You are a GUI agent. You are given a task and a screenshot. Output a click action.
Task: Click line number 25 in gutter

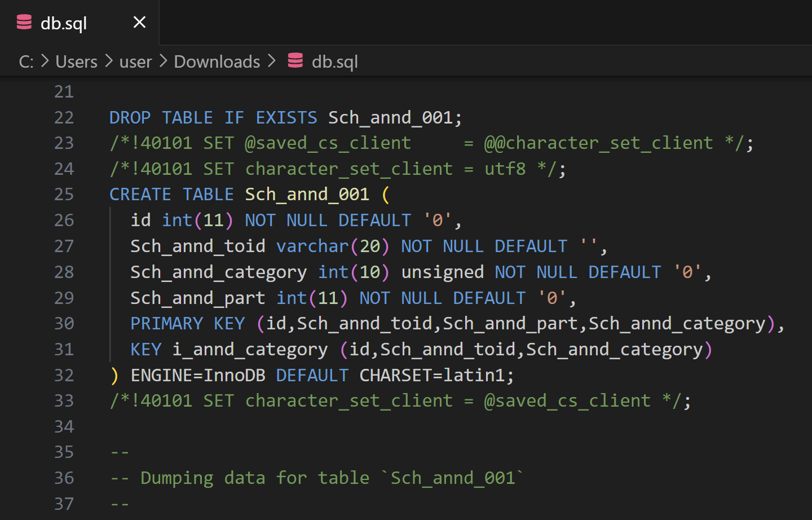(64, 195)
